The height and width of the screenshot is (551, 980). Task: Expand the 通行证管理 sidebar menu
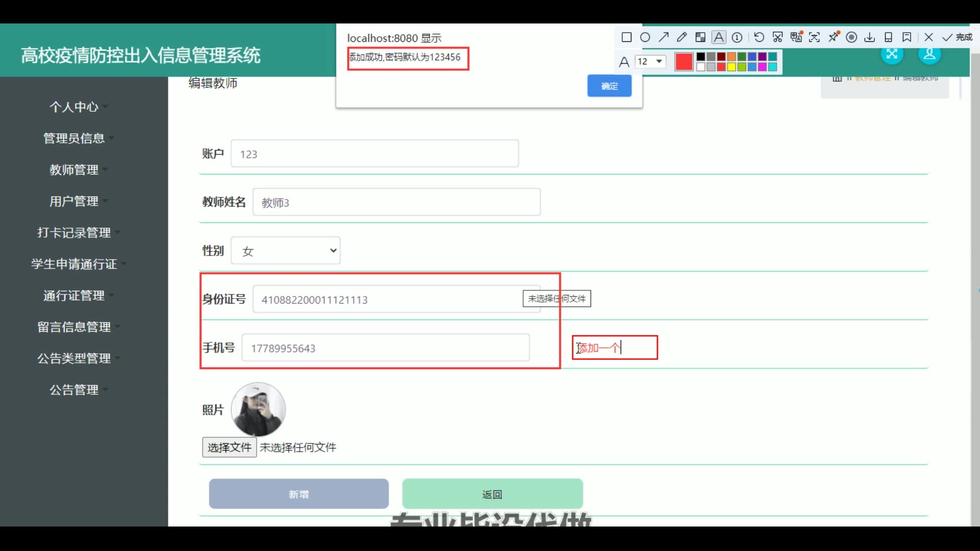point(79,295)
